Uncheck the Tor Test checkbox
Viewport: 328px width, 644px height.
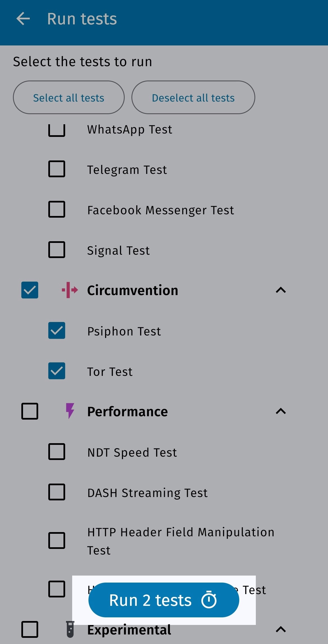click(57, 371)
